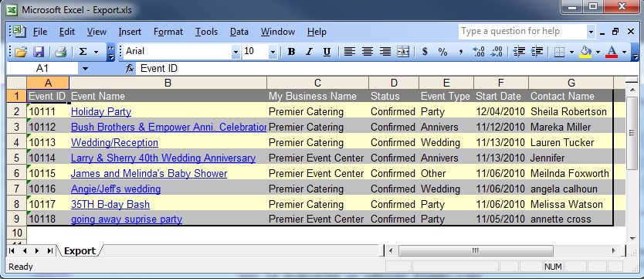Open the Window menu
Screen dimensions: 644x279
coord(278,32)
